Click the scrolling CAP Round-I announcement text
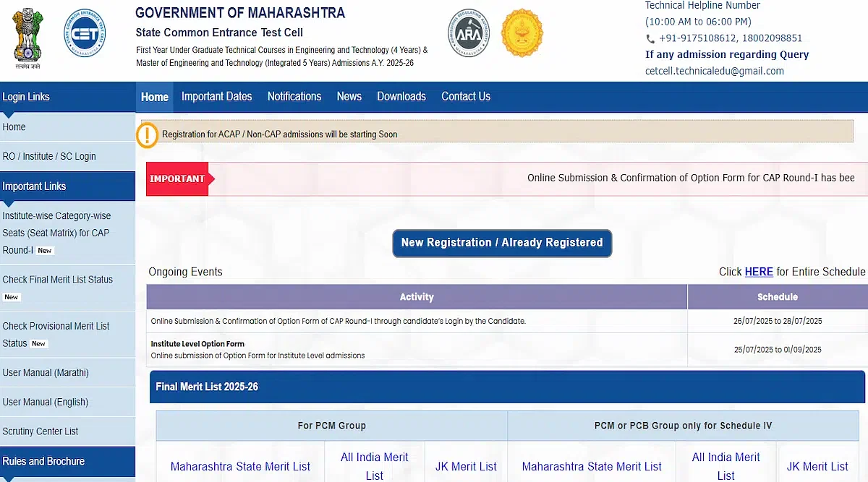This screenshot has width=868, height=482. pyautogui.click(x=691, y=178)
